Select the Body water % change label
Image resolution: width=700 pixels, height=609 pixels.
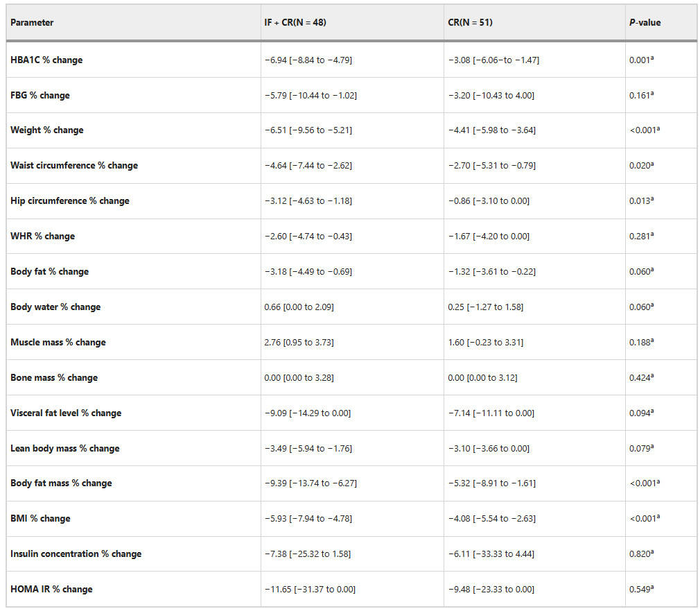pos(55,307)
